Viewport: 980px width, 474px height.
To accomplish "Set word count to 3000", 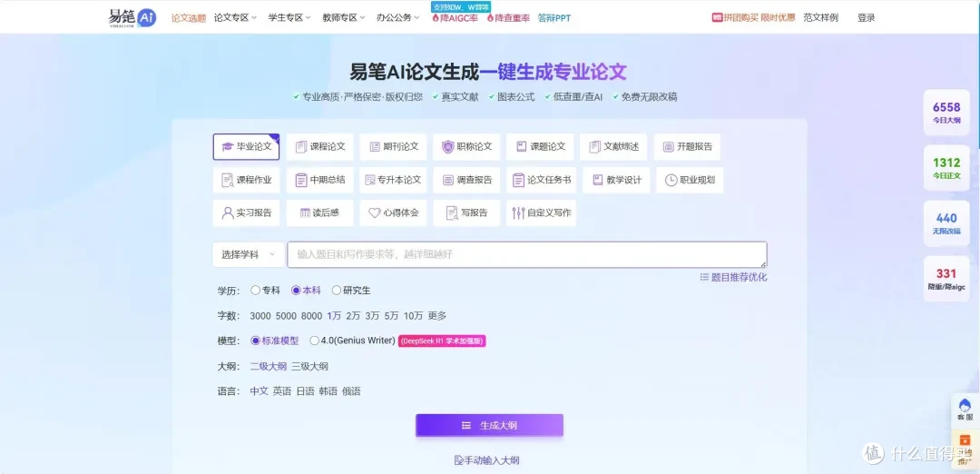I will coord(260,316).
